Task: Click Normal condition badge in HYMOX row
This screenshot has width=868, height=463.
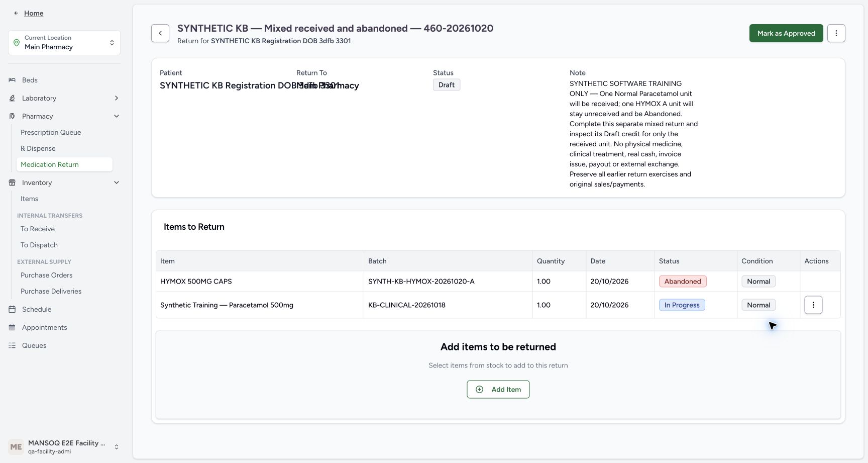Action: point(758,282)
